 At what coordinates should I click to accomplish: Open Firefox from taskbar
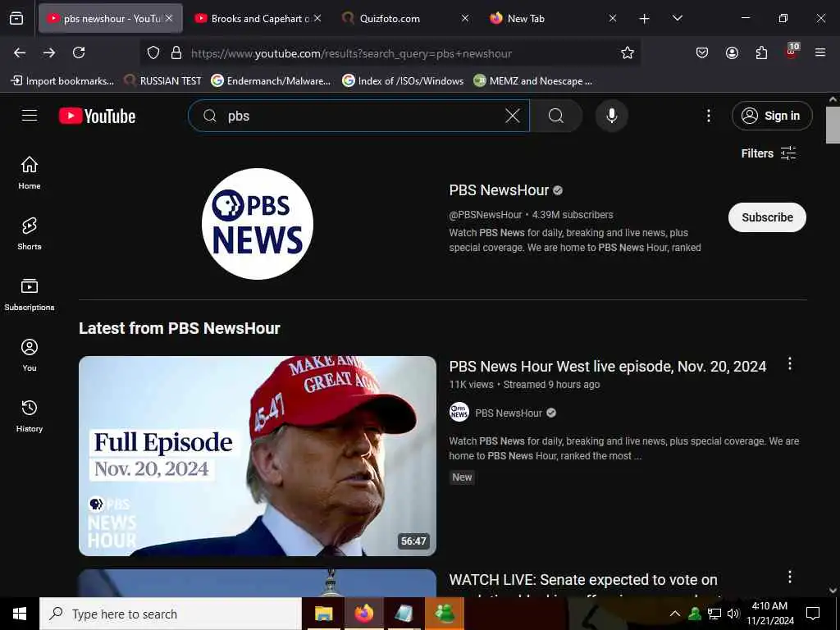coord(363,614)
